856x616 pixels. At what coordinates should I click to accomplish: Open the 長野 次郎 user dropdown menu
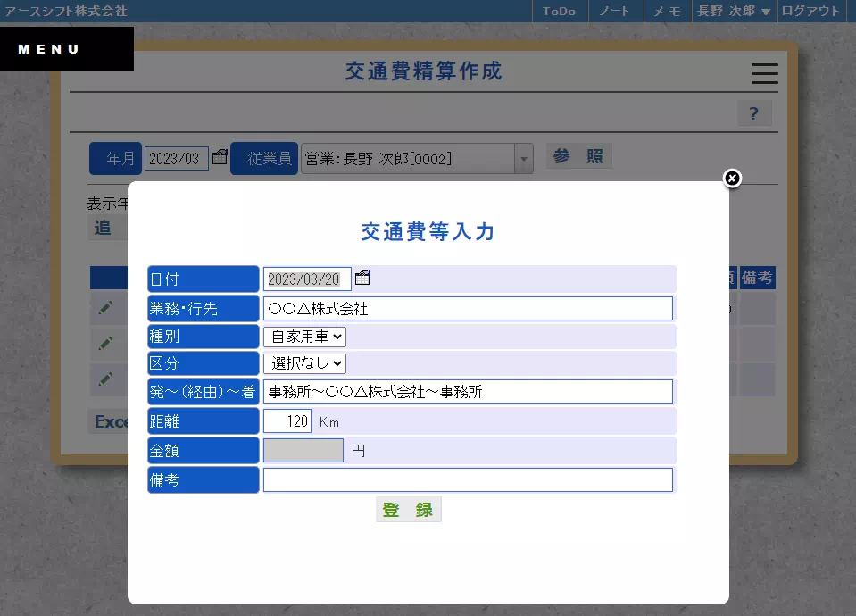[x=734, y=12]
